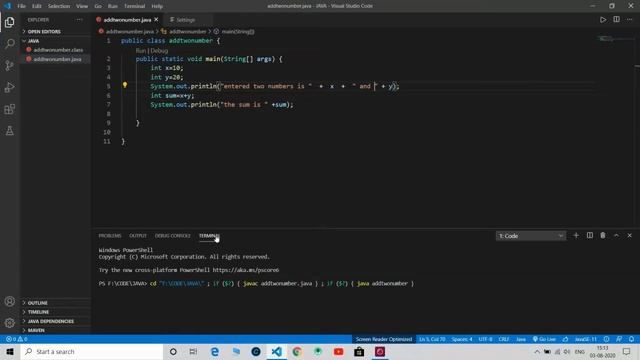Select the Terminal panel tab
640x360 pixels.
pos(209,236)
